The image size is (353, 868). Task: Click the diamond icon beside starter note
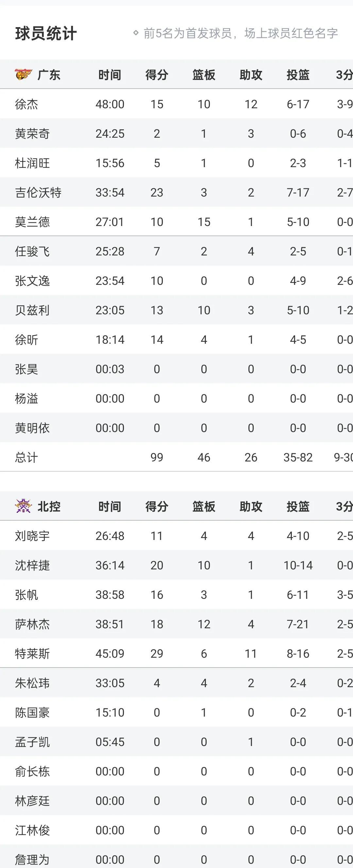click(x=136, y=33)
